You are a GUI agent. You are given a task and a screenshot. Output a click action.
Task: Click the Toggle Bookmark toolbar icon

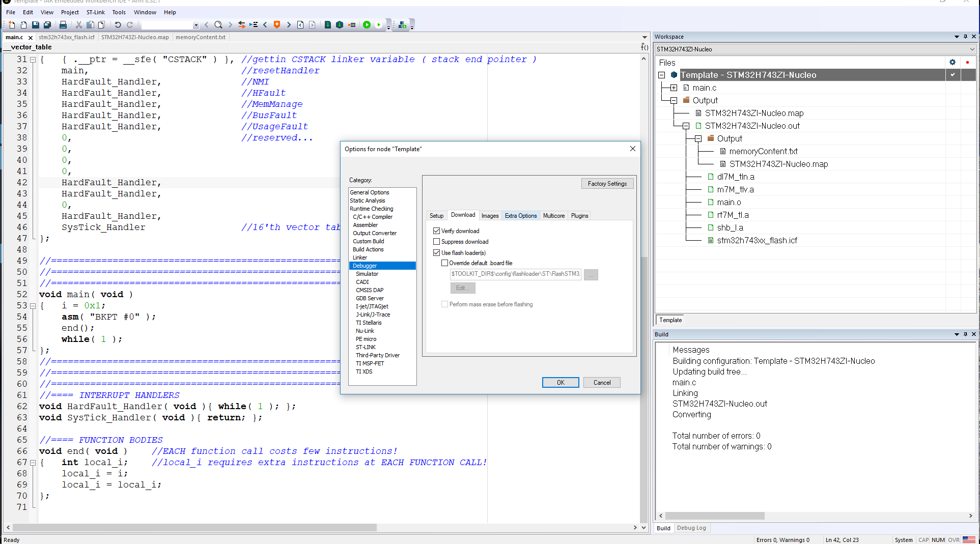tap(277, 24)
